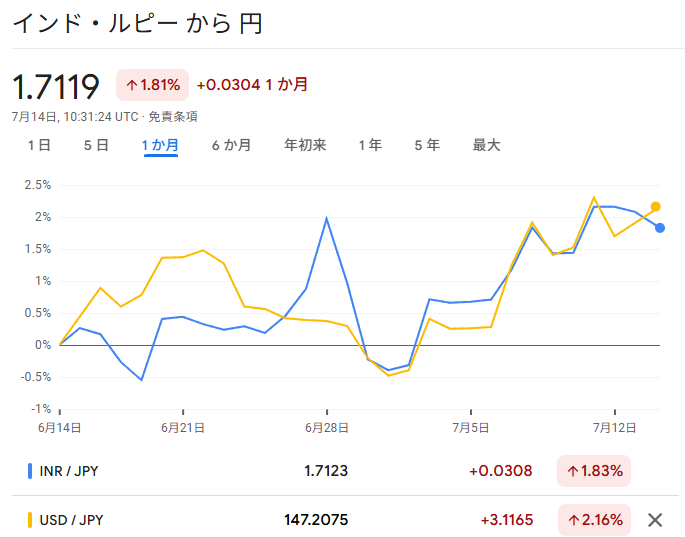This screenshot has width=685, height=537.
Task: Click the yellow endpoint dot on chart
Action: [655, 206]
